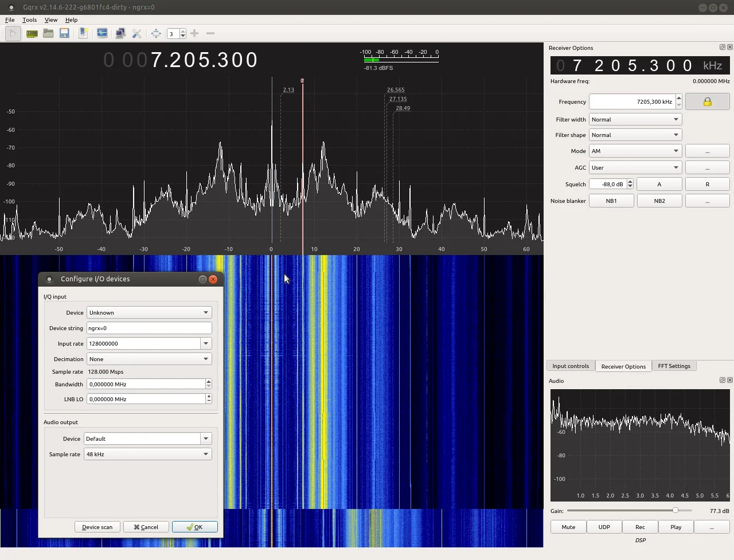The height and width of the screenshot is (560, 734).
Task: Open Mode options with the ... button
Action: tap(708, 151)
